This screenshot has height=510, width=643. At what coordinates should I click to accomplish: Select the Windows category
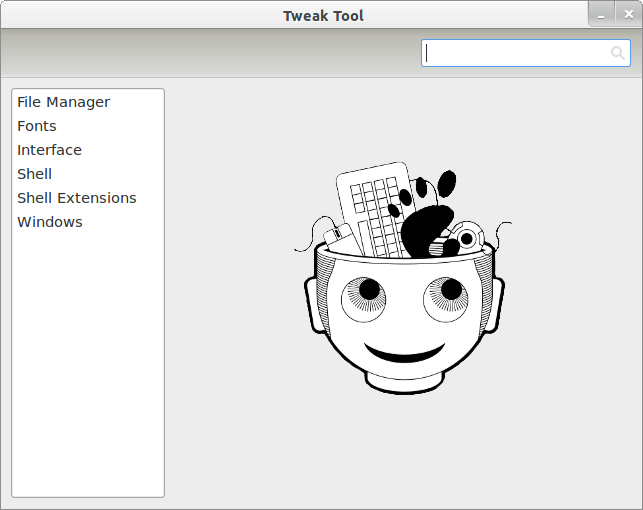[x=88, y=222]
